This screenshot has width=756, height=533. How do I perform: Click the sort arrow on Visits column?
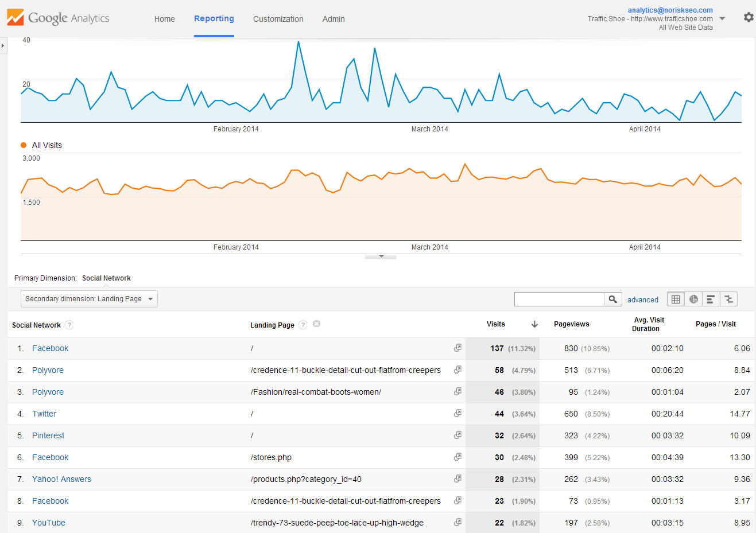(x=534, y=324)
